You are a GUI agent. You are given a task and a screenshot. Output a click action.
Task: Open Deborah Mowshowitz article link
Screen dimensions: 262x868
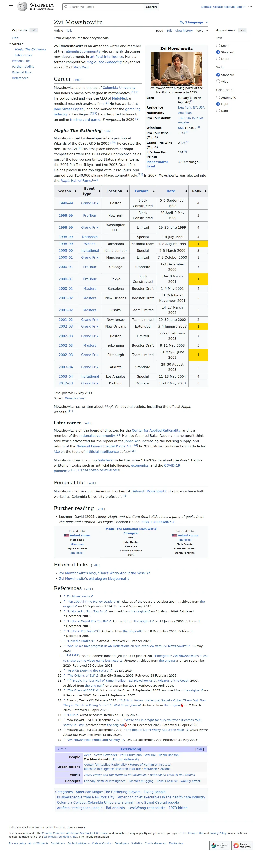click(149, 491)
